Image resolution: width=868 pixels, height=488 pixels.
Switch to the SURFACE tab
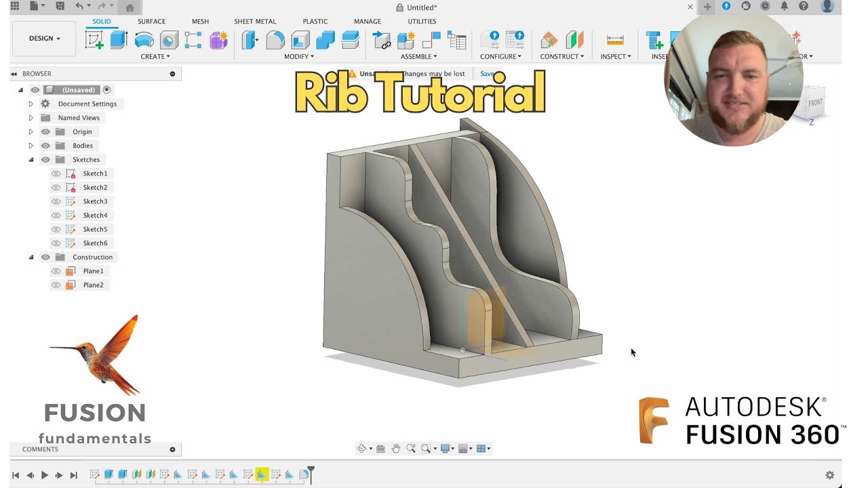pos(151,22)
